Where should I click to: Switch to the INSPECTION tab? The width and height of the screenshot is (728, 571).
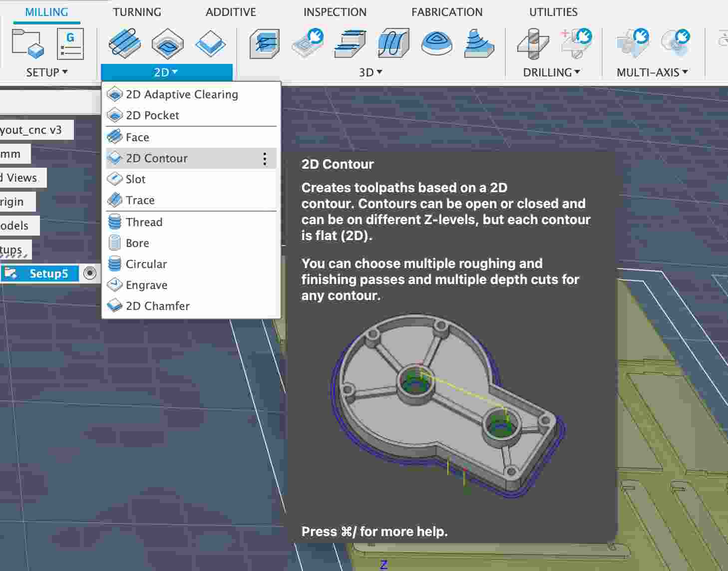(335, 12)
